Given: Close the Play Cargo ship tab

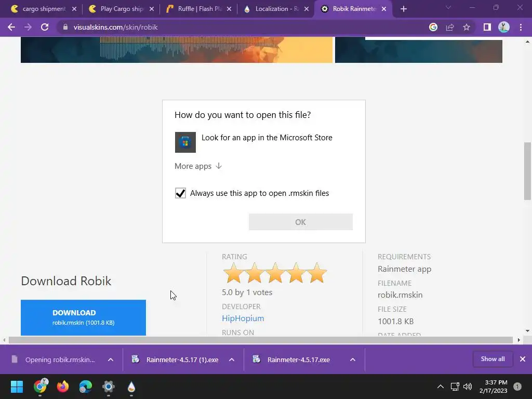Looking at the screenshot, I should point(152,9).
